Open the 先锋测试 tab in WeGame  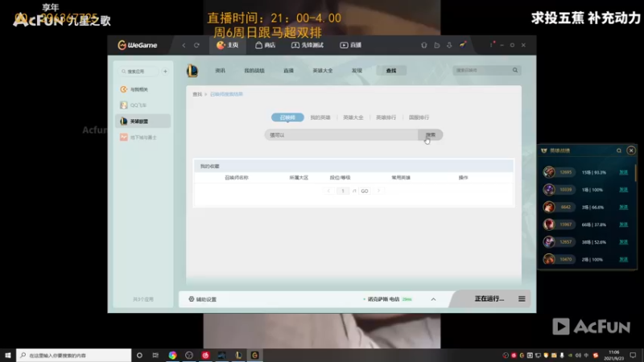[x=308, y=45]
